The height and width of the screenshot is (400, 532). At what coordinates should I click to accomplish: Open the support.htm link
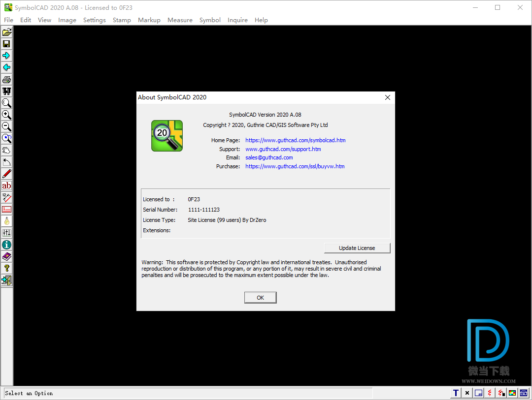point(283,149)
